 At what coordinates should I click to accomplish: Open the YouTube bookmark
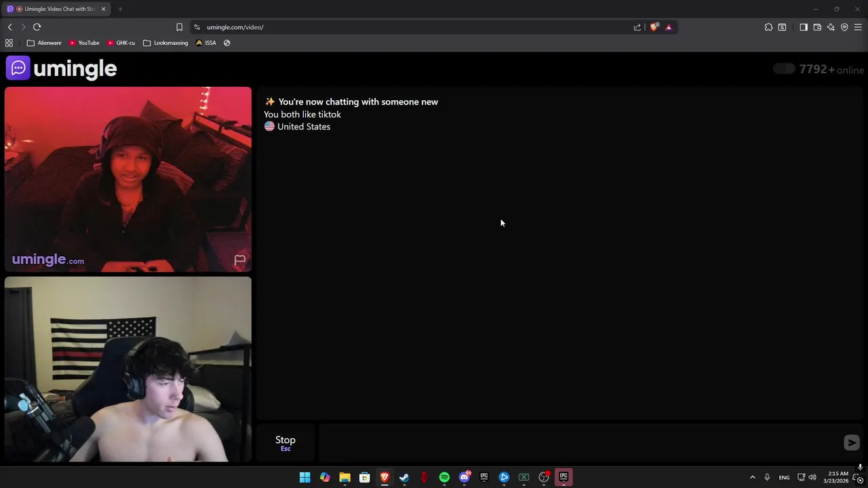pyautogui.click(x=84, y=43)
